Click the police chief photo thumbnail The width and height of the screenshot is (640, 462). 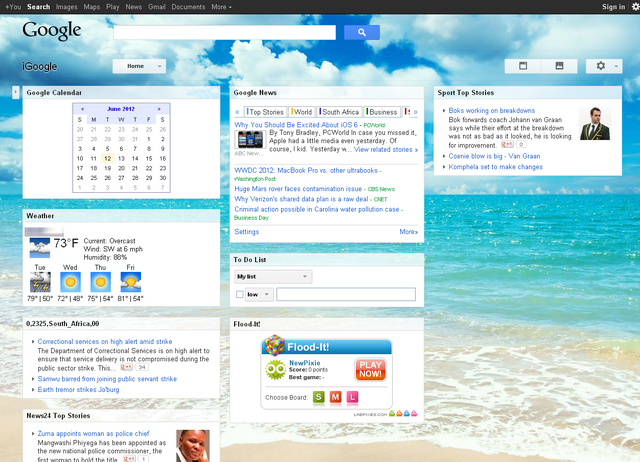pos(193,446)
